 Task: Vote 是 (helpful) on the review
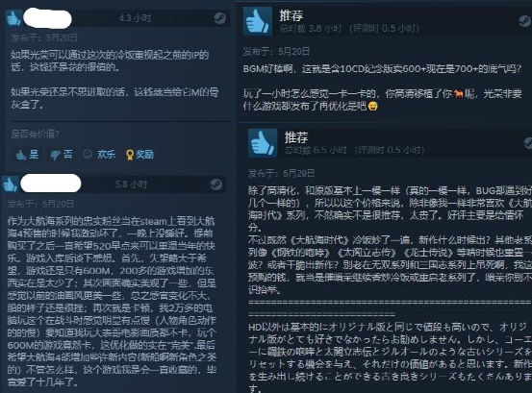pyautogui.click(x=27, y=155)
